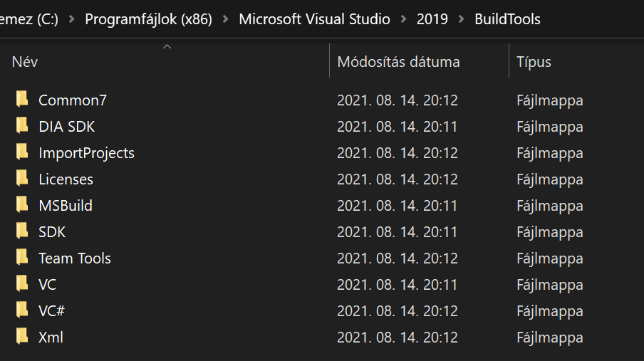Sort by Módosítás dátuma column header
644x361 pixels.
pos(420,62)
